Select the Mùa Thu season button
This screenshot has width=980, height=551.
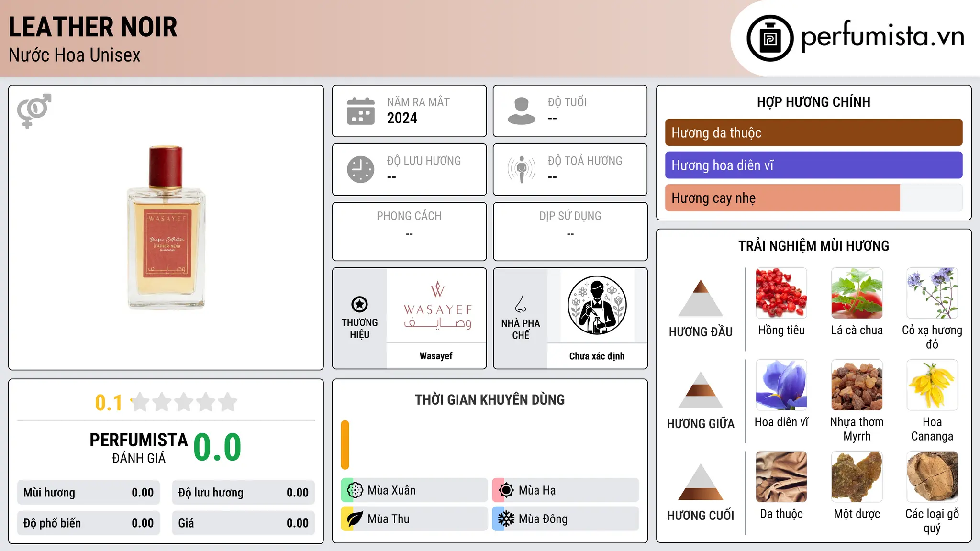414,519
